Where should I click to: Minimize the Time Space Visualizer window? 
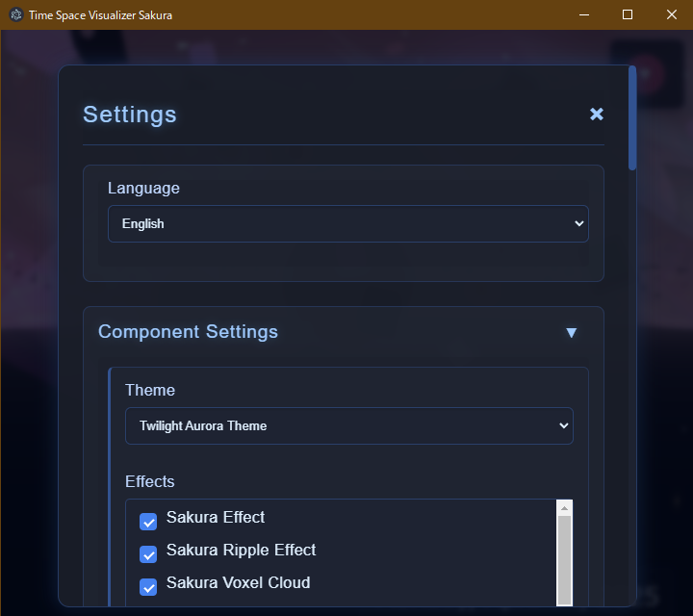click(584, 15)
